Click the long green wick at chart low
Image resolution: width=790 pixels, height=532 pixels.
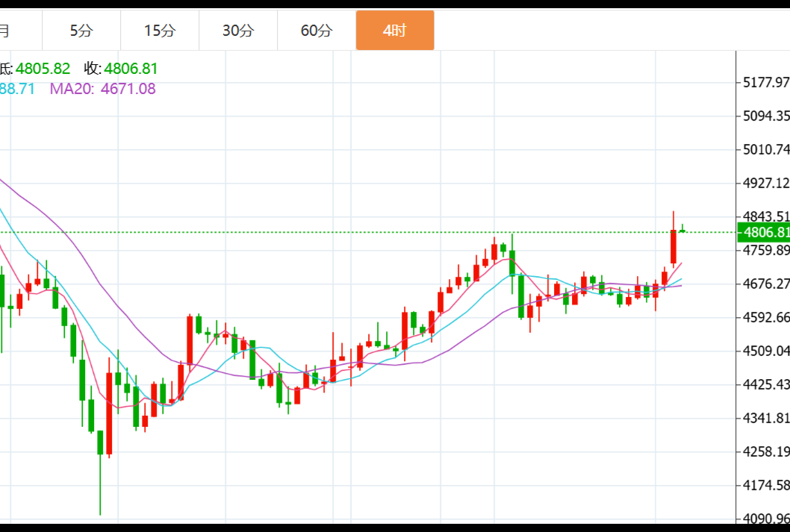coord(100,485)
